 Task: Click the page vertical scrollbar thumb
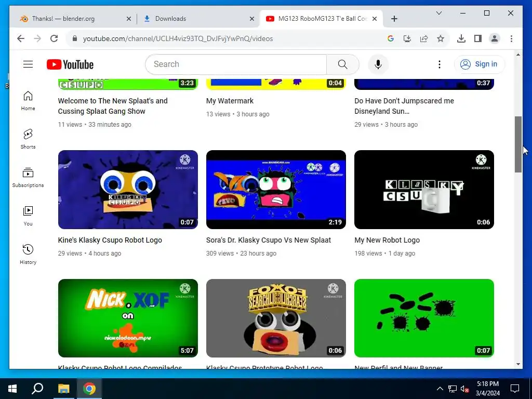tap(518, 144)
